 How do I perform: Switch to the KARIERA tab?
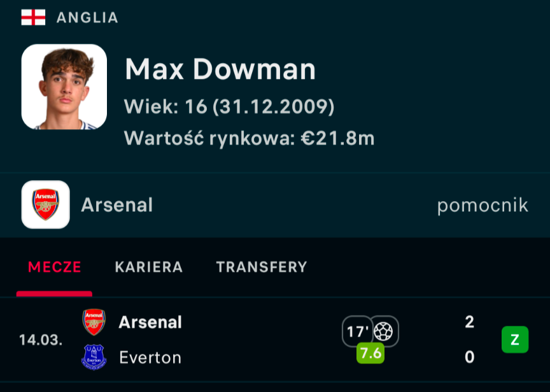click(x=149, y=267)
